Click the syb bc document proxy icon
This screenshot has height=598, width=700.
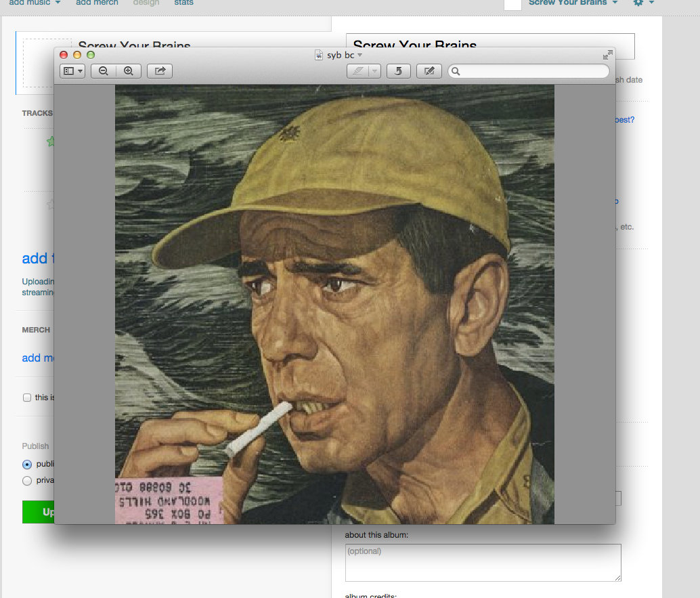click(x=319, y=56)
